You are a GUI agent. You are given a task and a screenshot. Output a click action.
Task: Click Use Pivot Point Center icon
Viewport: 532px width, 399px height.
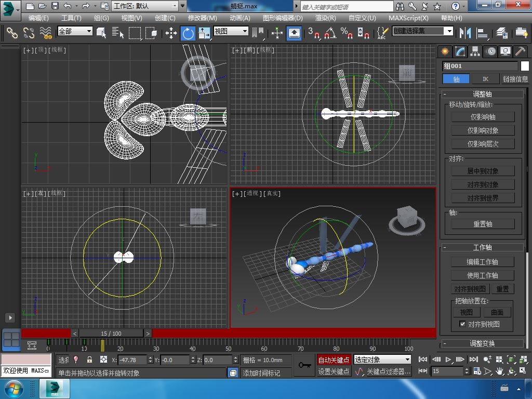[x=258, y=33]
